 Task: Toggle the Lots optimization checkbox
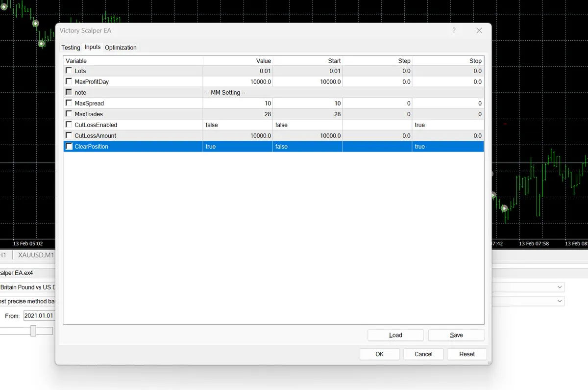[69, 71]
